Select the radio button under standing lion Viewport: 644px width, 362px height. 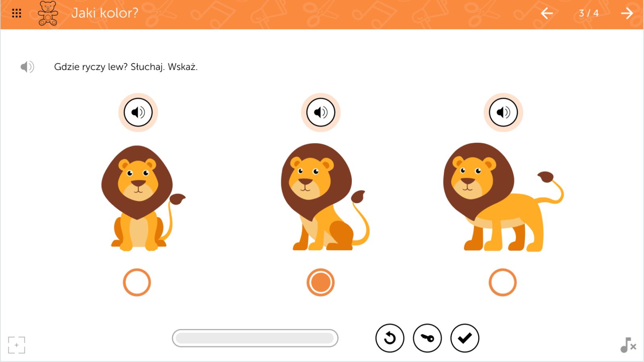click(503, 282)
